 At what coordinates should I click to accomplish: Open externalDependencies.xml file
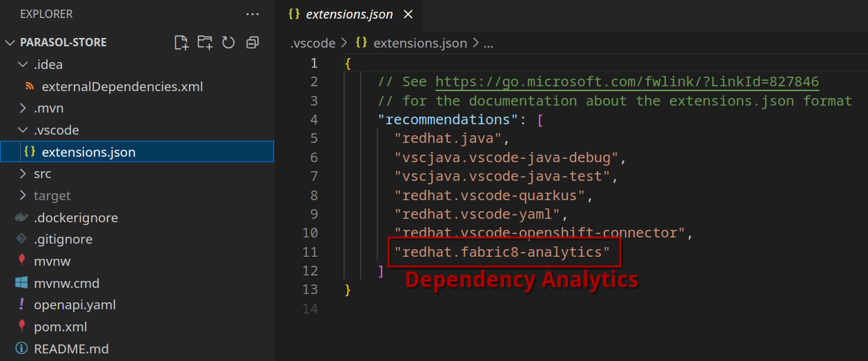(122, 87)
